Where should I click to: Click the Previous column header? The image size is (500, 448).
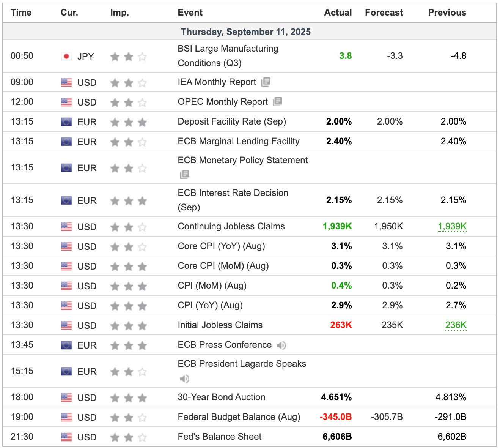click(x=447, y=13)
